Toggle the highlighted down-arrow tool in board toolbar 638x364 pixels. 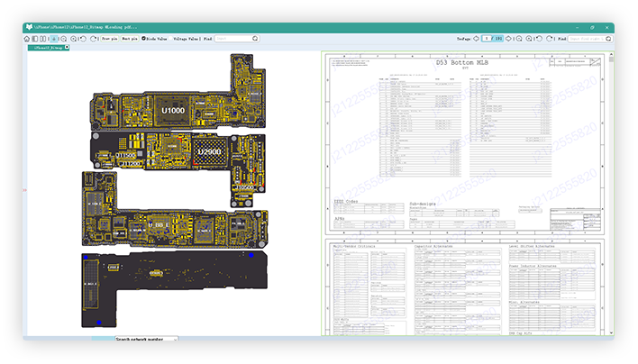click(x=54, y=39)
